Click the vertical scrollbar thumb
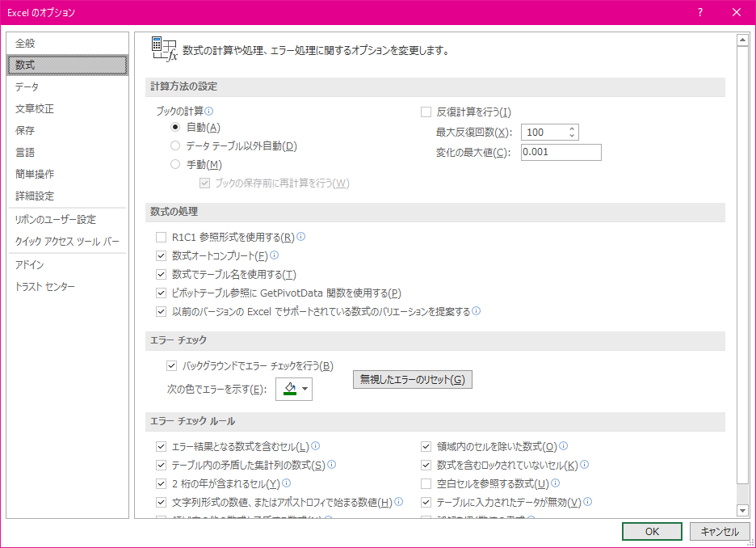This screenshot has height=548, width=756. (742, 264)
